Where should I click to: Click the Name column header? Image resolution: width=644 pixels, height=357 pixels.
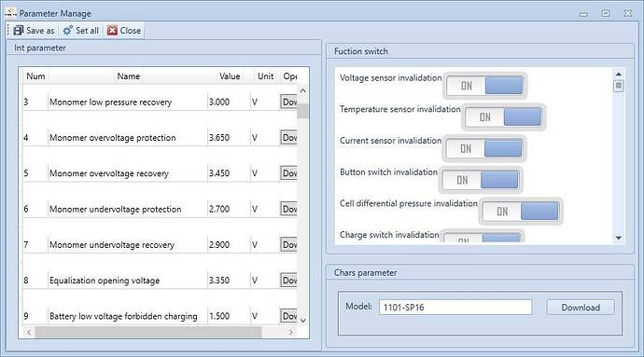(128, 76)
